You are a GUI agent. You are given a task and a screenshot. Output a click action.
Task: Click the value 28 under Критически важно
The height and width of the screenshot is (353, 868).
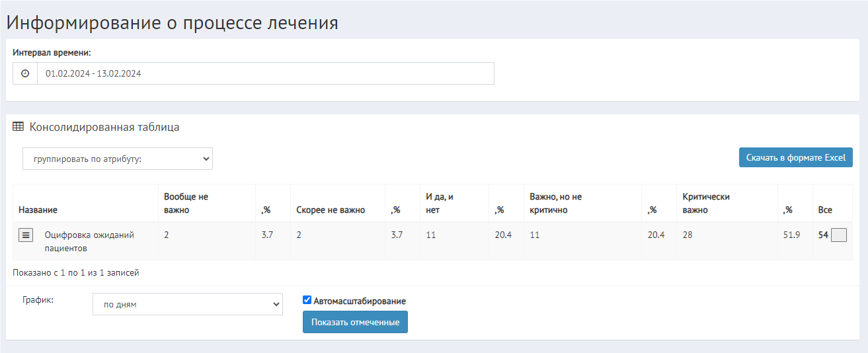[x=688, y=235]
